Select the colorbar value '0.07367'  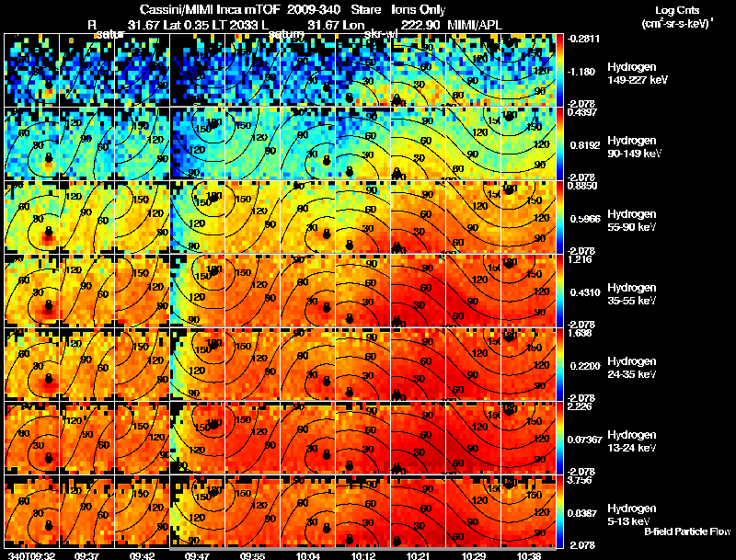point(584,440)
